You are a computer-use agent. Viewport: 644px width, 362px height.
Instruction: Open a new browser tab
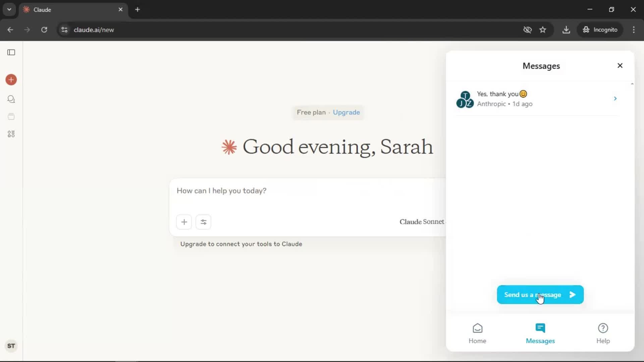click(138, 9)
